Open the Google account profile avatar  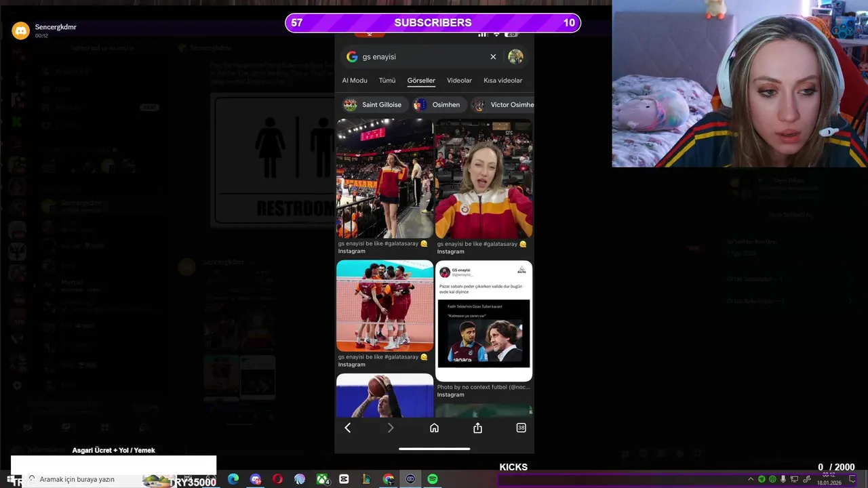pos(515,57)
